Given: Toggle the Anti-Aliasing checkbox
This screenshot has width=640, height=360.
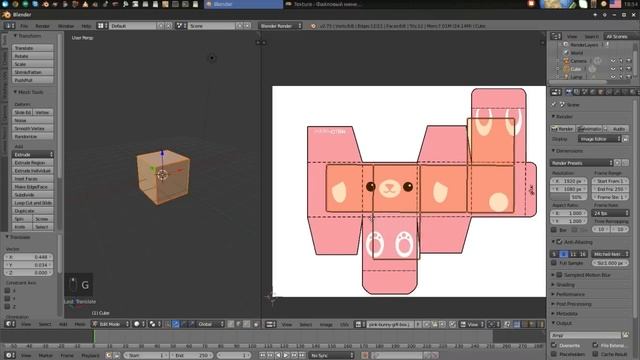Looking at the screenshot, I should tap(560, 242).
